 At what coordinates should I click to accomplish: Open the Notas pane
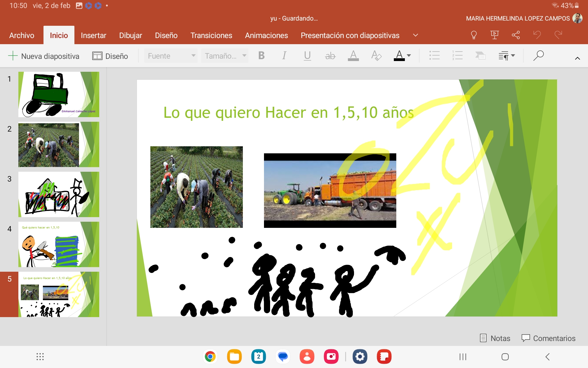495,338
